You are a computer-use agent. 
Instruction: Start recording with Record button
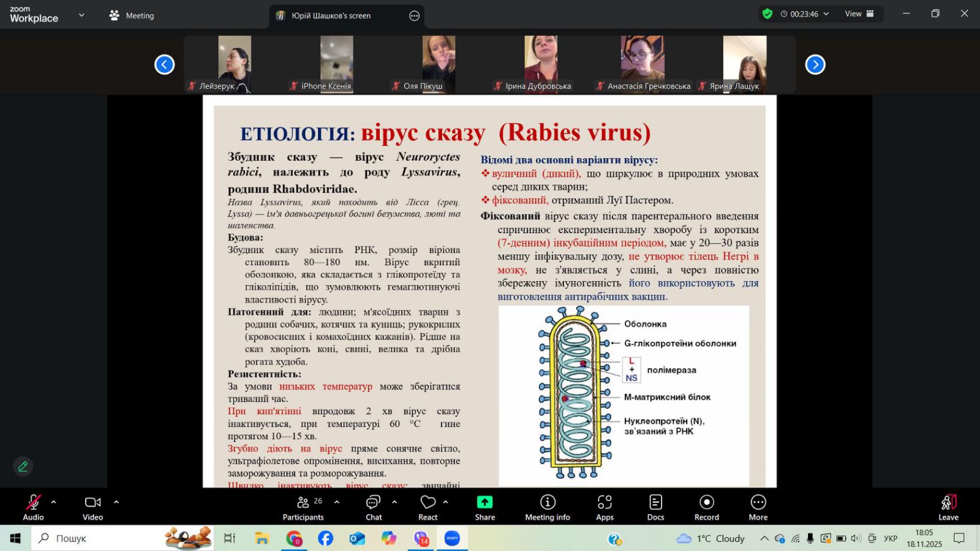click(706, 508)
